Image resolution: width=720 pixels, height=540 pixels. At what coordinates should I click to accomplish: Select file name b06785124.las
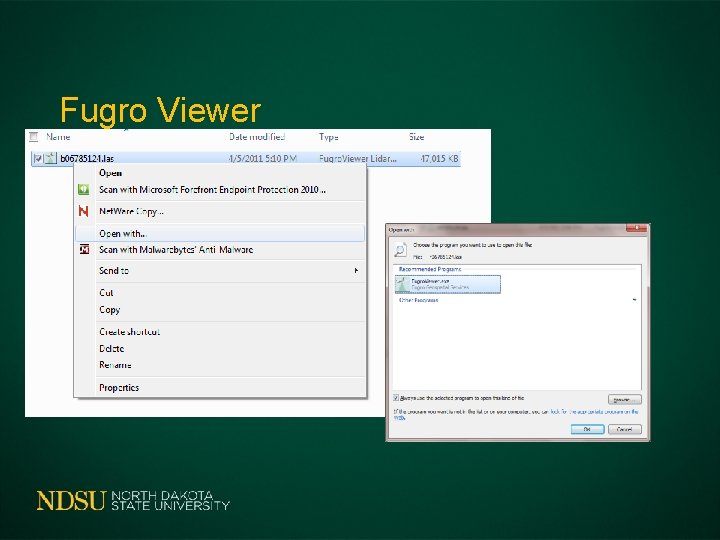click(87, 158)
